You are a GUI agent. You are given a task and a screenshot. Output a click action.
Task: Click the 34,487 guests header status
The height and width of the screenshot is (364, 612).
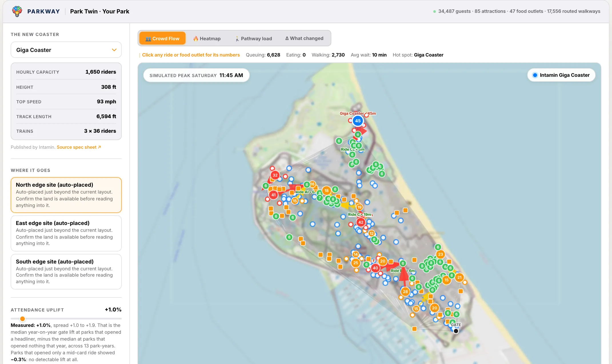pos(454,11)
